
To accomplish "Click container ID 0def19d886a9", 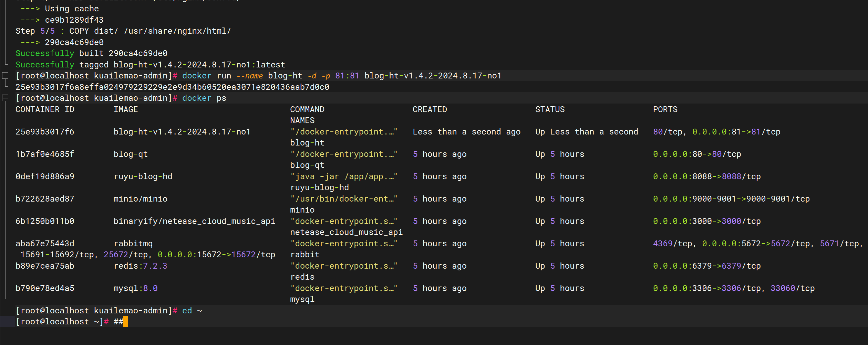I will pyautogui.click(x=45, y=176).
